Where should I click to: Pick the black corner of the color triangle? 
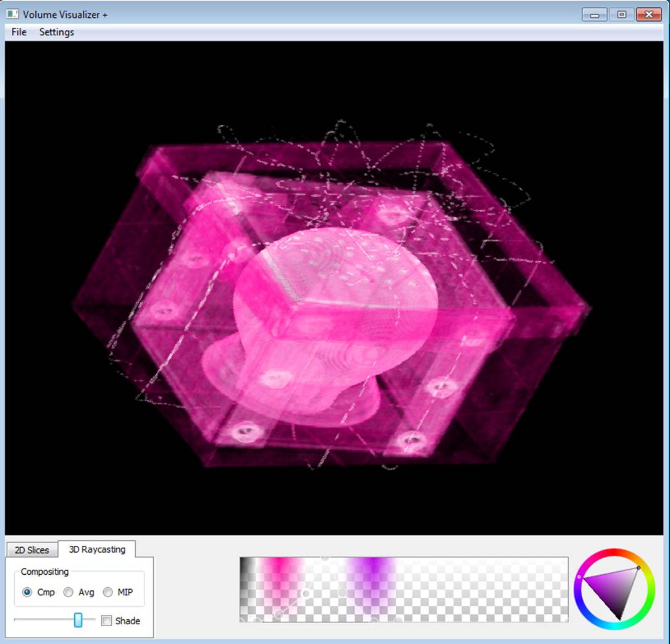(619, 618)
